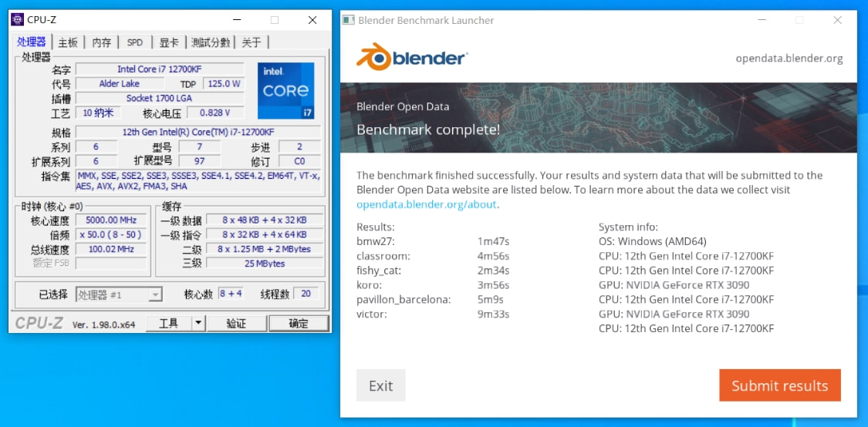Click the thread count field 20

coord(306,294)
